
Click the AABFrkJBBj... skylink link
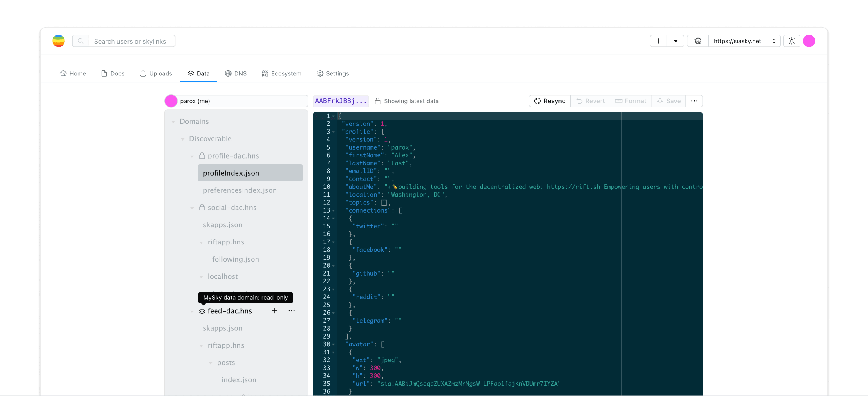pos(340,101)
